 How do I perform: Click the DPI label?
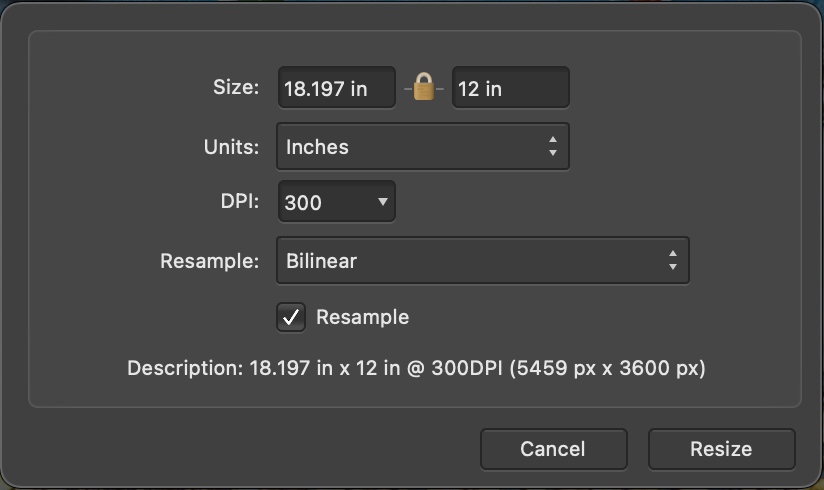click(x=240, y=201)
